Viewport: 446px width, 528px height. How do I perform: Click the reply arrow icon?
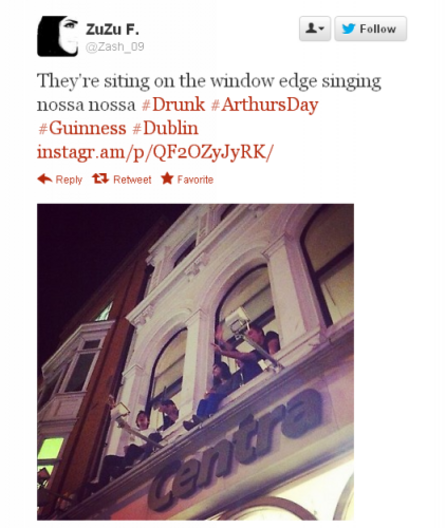coord(45,179)
